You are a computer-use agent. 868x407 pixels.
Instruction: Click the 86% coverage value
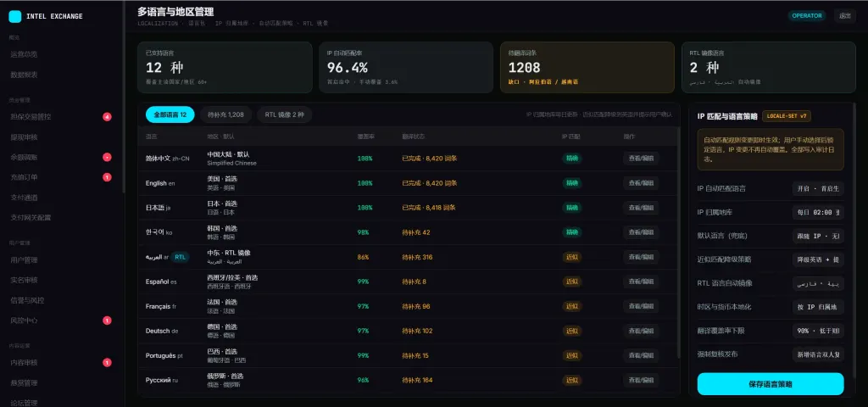click(363, 257)
